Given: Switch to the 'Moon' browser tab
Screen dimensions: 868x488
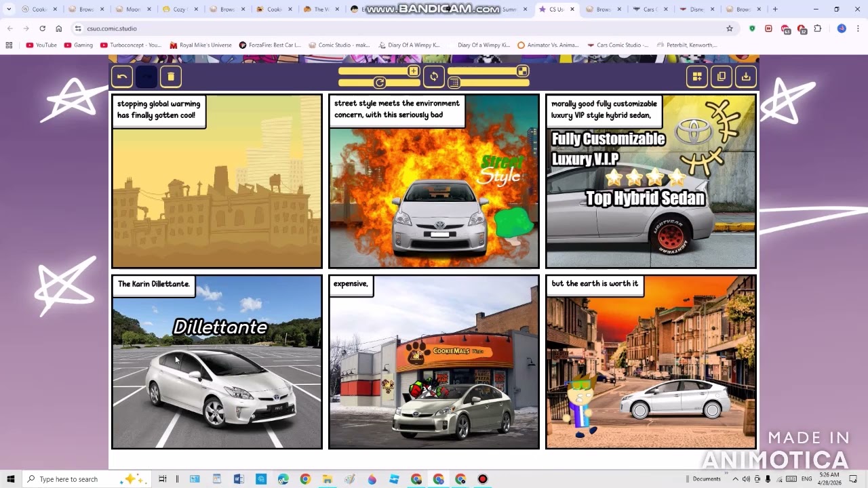Looking at the screenshot, I should [132, 9].
